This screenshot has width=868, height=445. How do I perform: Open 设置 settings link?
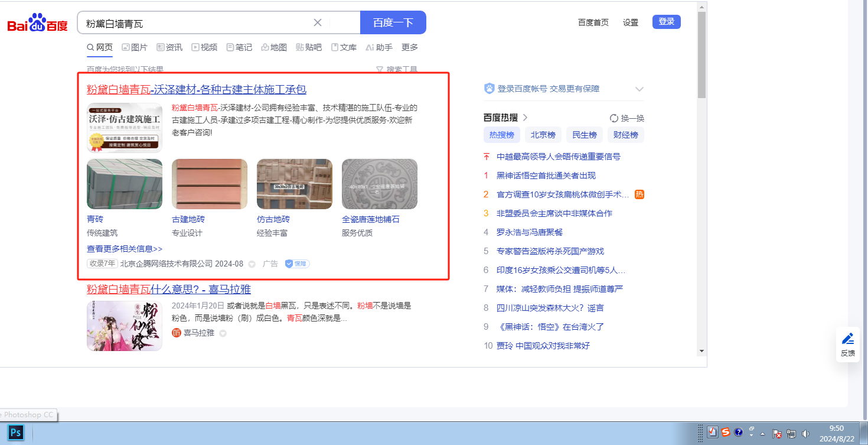click(x=631, y=22)
